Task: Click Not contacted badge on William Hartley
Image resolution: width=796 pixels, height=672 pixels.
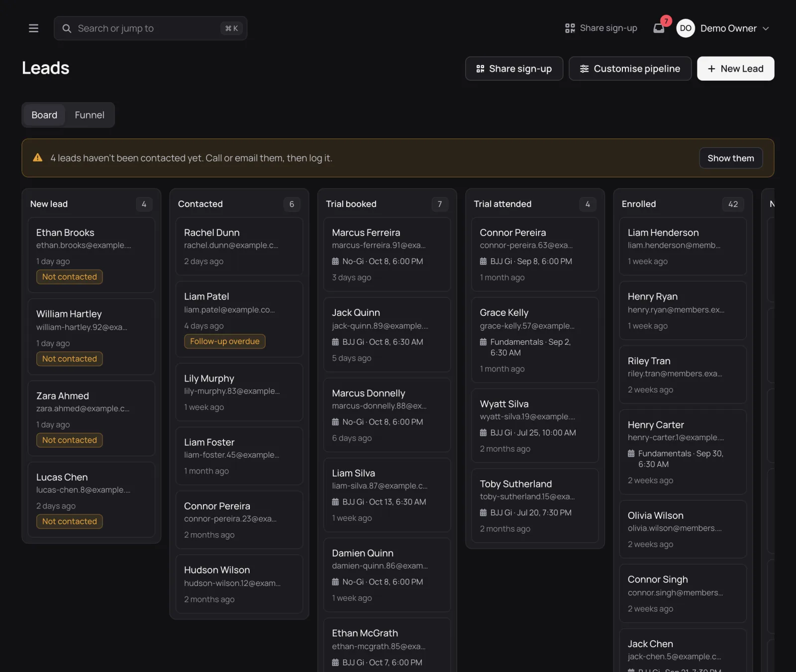Action: 70,359
